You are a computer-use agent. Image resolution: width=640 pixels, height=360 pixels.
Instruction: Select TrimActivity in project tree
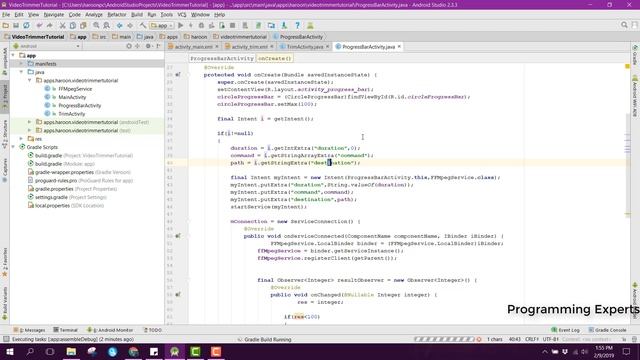click(x=71, y=114)
